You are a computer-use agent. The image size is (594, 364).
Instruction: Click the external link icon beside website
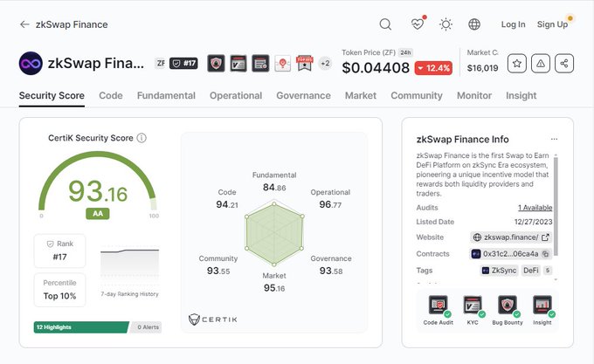[x=545, y=237]
